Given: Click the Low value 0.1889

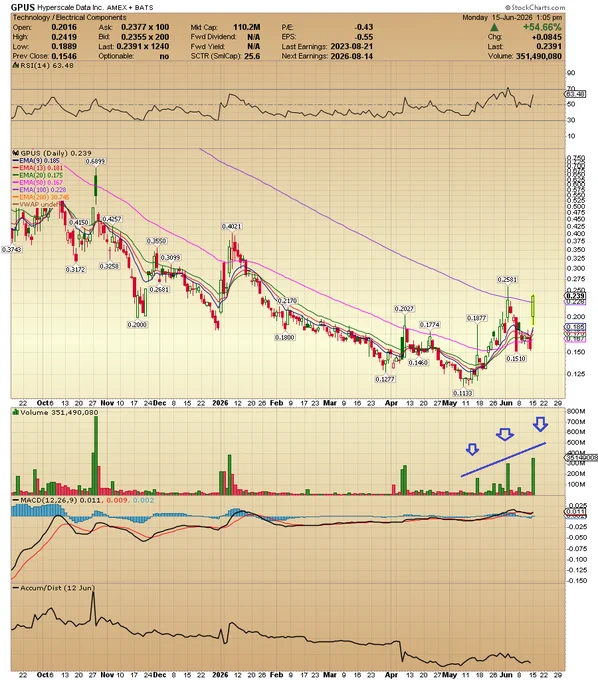Looking at the screenshot, I should [x=64, y=46].
